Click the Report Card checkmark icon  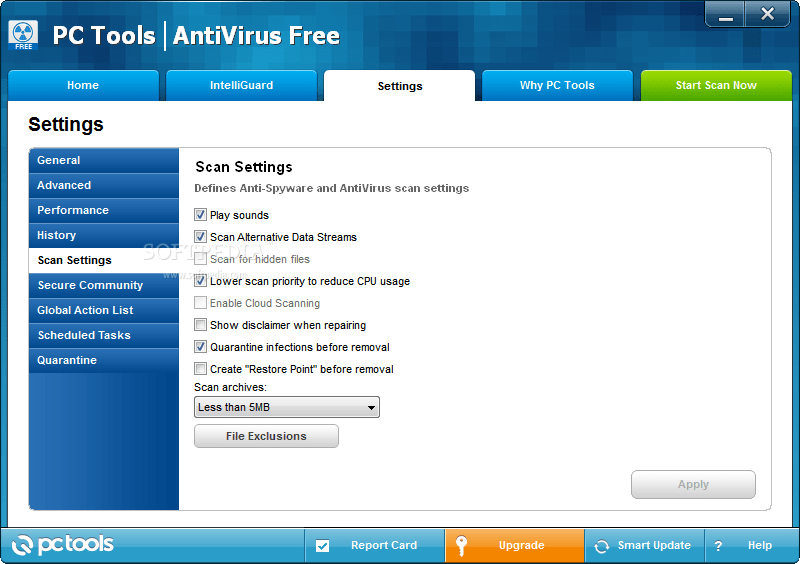[322, 546]
